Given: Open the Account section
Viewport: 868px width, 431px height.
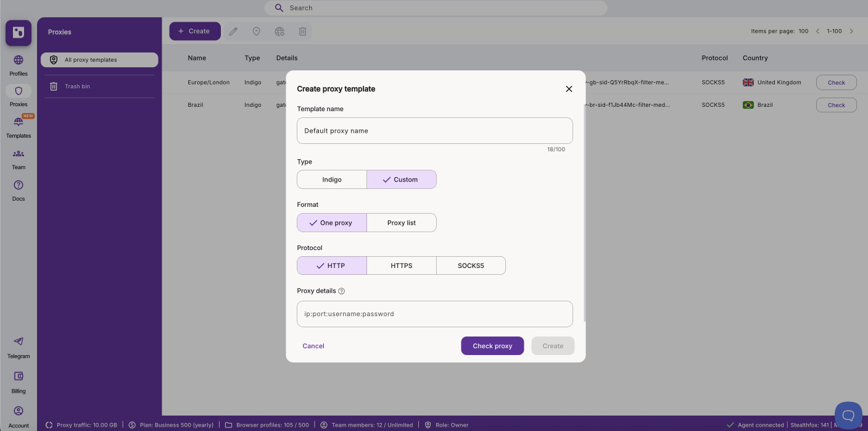Looking at the screenshot, I should click(18, 416).
